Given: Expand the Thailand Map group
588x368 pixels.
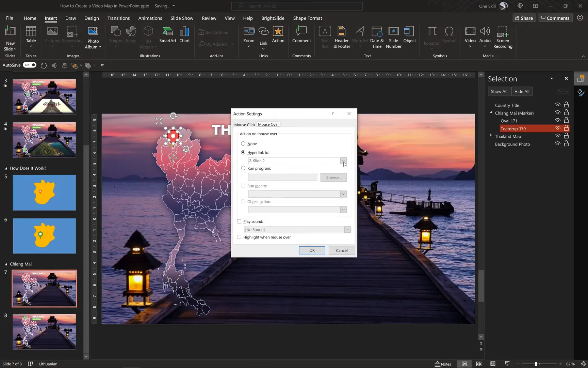Looking at the screenshot, I should click(491, 136).
